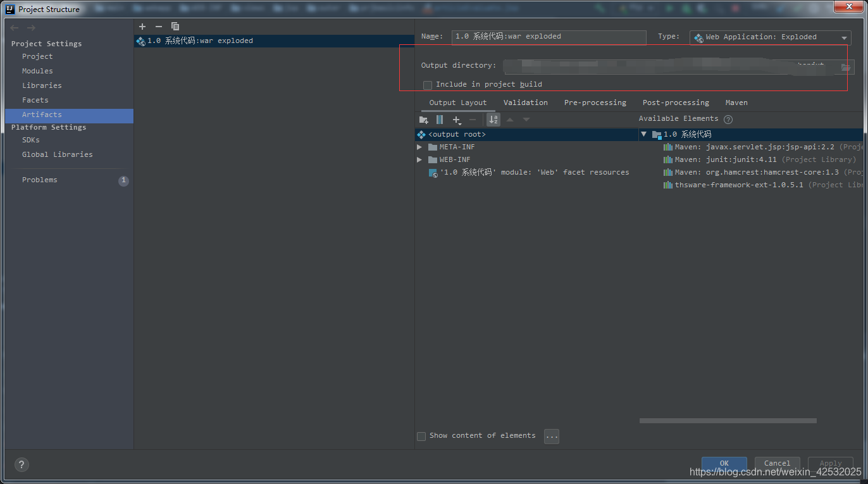Select the 'Web' facet resources row
This screenshot has height=484, width=868.
point(529,172)
